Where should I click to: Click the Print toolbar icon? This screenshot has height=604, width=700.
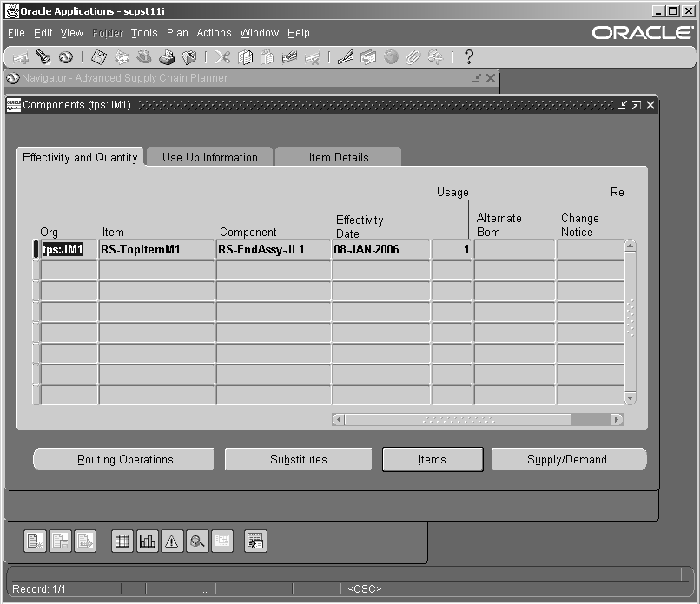(167, 57)
